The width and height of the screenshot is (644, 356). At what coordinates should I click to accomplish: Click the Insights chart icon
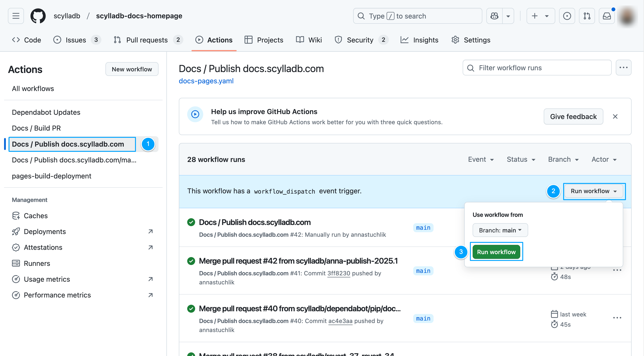[x=404, y=40]
